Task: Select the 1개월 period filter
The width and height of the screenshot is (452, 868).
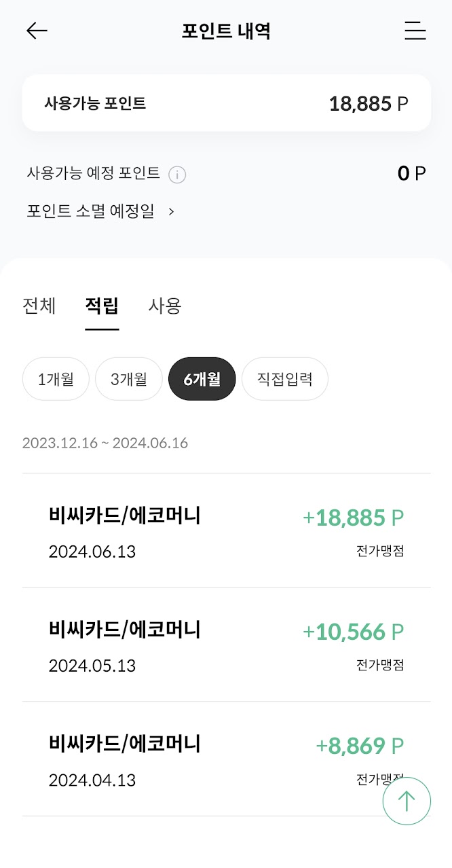Action: (56, 379)
